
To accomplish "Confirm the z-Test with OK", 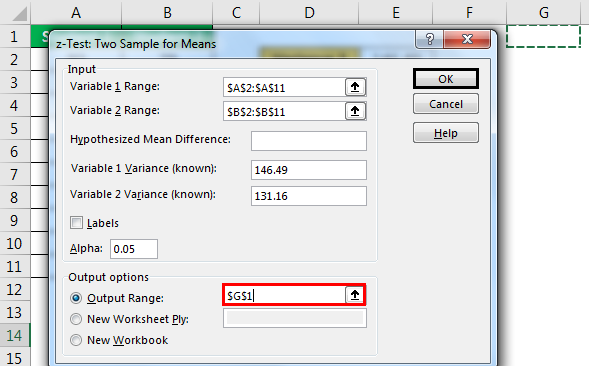I will [x=446, y=79].
